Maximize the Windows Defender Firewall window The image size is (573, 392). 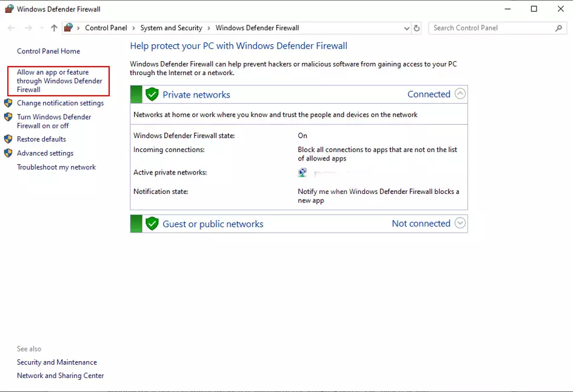click(x=534, y=8)
